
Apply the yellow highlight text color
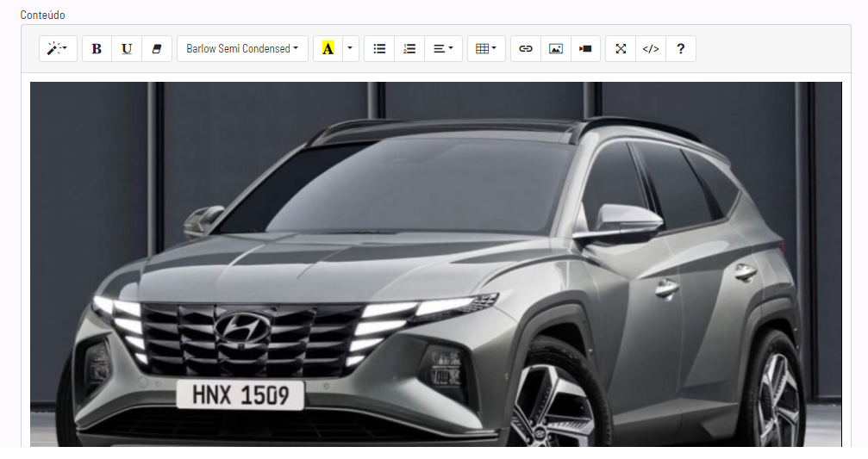[x=328, y=49]
